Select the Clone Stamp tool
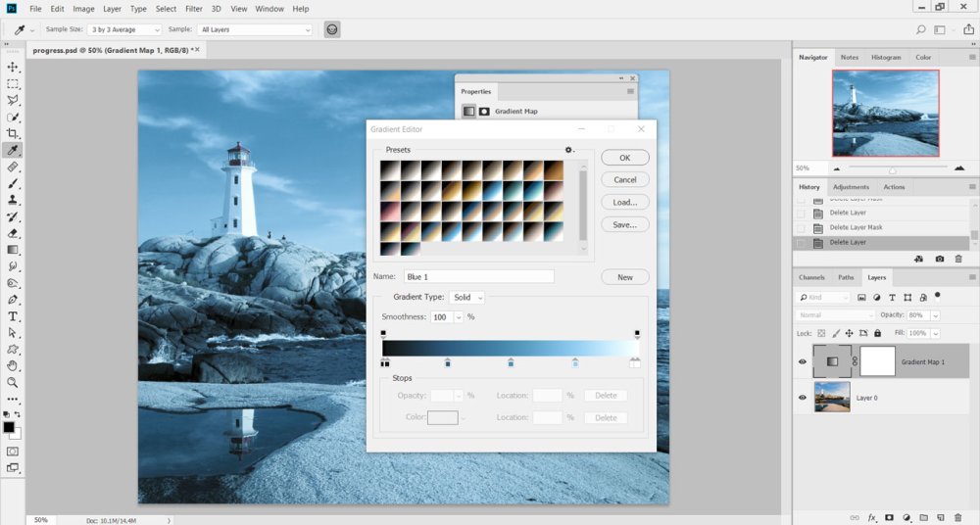The image size is (980, 525). coord(13,200)
